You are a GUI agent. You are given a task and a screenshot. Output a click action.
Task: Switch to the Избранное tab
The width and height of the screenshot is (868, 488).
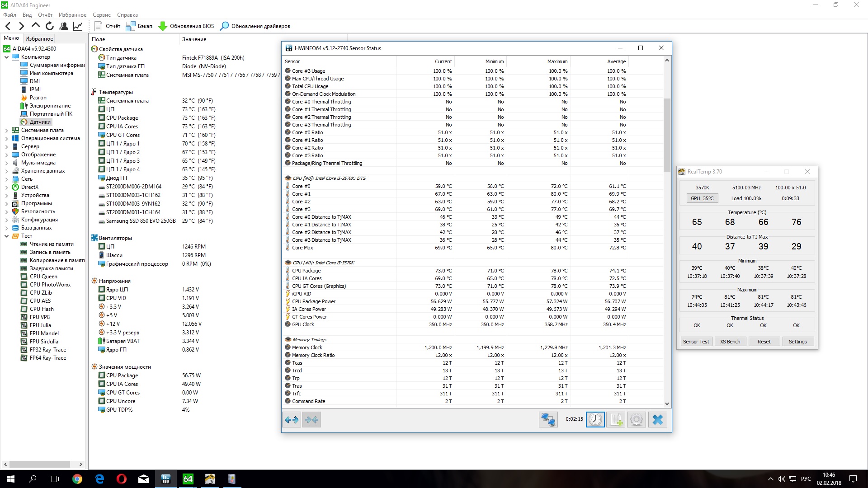point(39,39)
